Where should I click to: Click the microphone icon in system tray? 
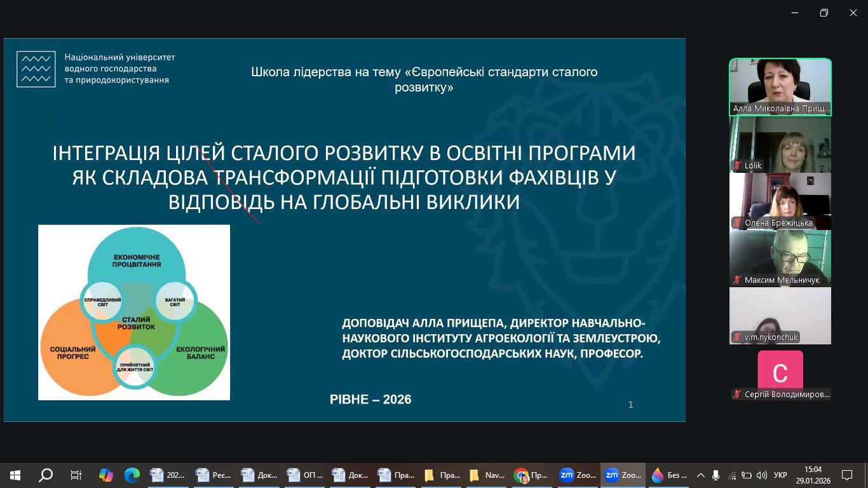[x=716, y=475]
